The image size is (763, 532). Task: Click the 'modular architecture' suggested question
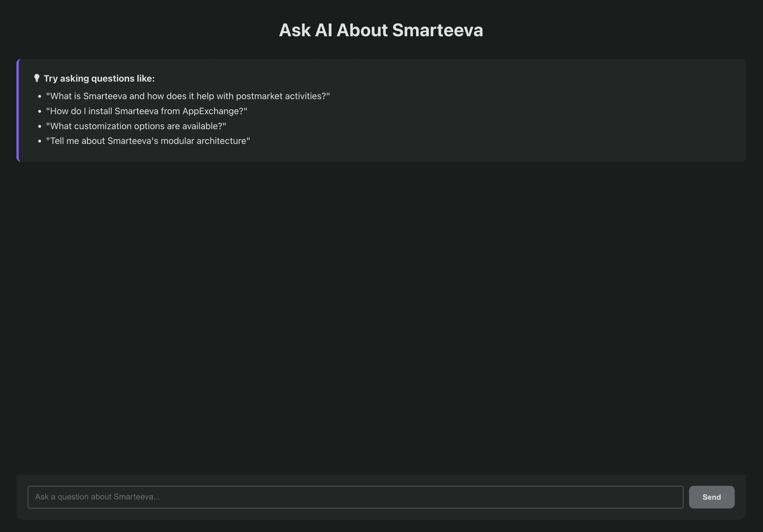coord(148,141)
